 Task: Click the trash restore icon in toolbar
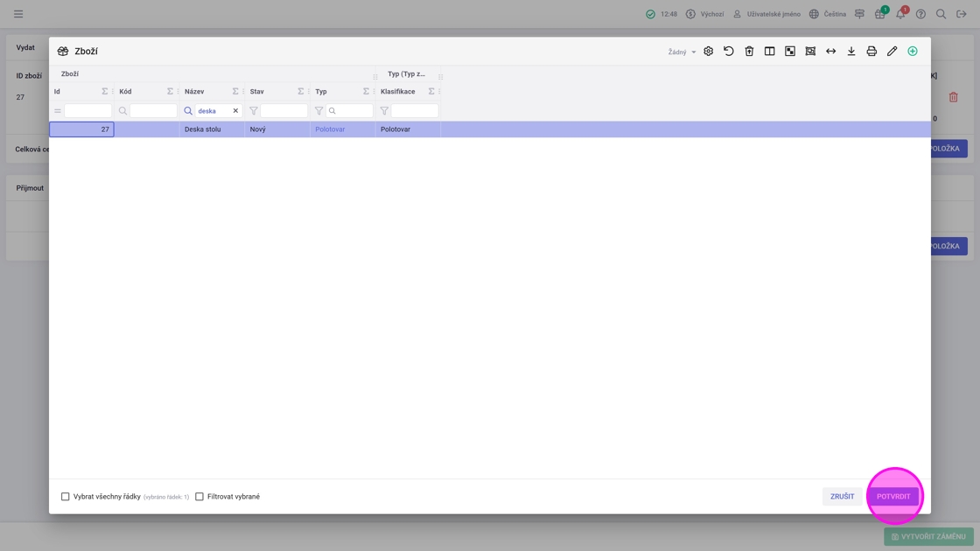749,52
